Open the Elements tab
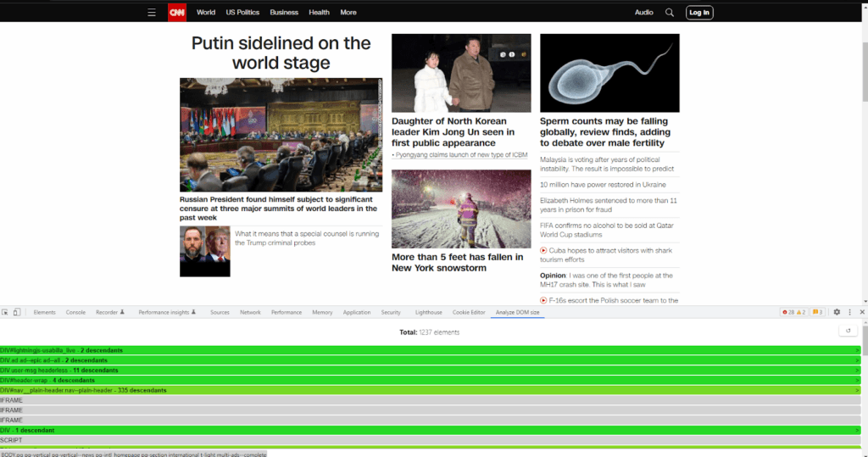868x457 pixels. click(44, 312)
